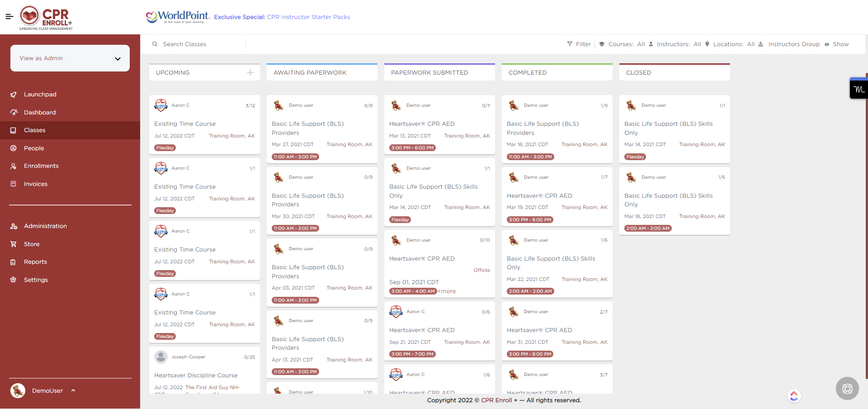Toggle the Filter funnel option
The height and width of the screenshot is (409, 868).
pyautogui.click(x=579, y=44)
